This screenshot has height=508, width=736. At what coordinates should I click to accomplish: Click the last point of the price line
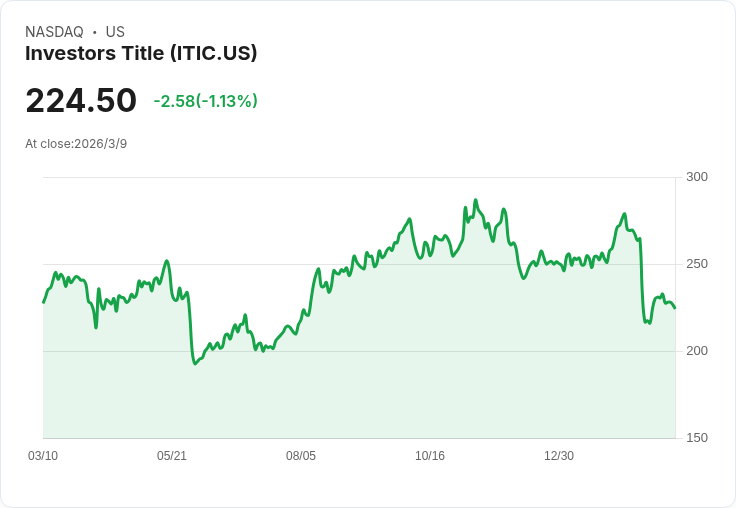[675, 308]
